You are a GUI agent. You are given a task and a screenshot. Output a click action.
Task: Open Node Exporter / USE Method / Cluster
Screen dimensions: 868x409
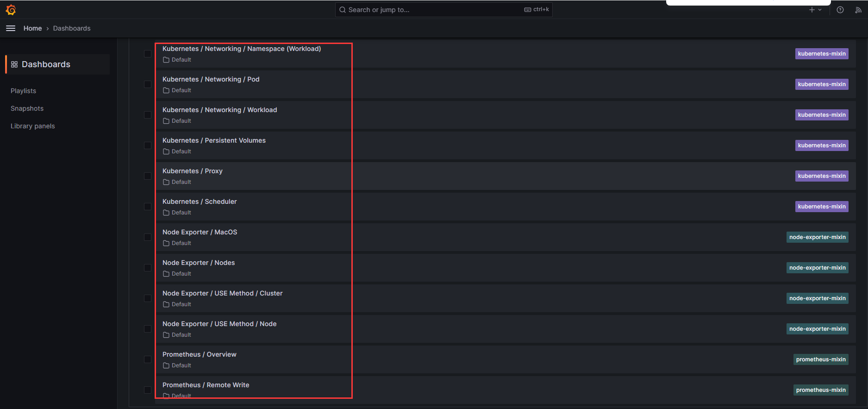pos(222,293)
